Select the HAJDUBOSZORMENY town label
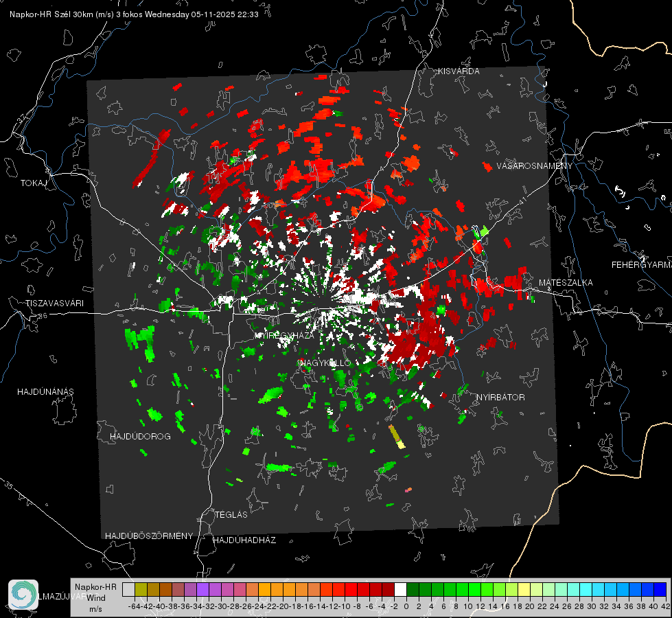This screenshot has height=618, width=672. pyautogui.click(x=149, y=536)
